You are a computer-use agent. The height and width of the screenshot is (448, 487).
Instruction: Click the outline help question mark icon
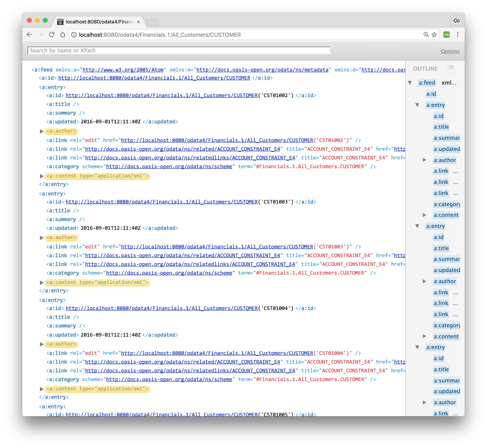451,68
